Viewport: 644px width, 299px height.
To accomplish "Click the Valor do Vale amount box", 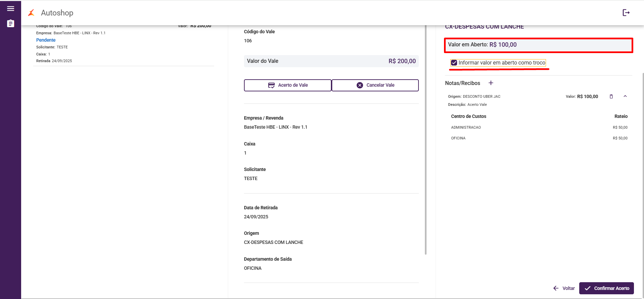I will [x=331, y=61].
